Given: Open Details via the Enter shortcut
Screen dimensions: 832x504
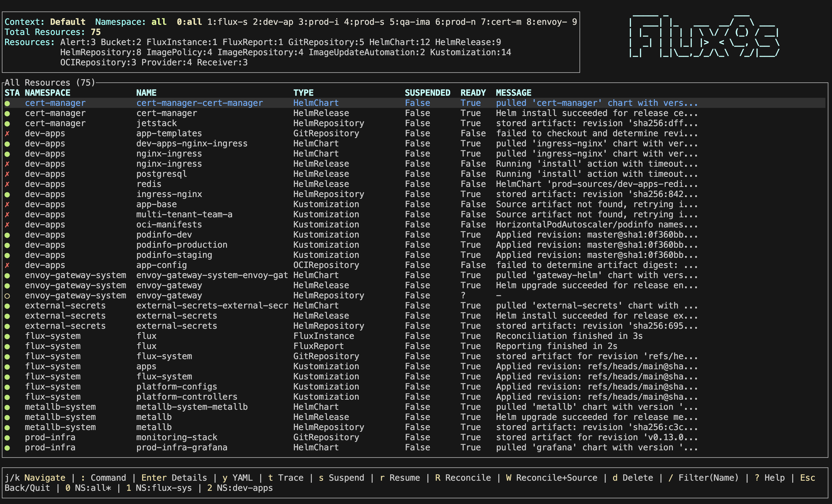Looking at the screenshot, I should (x=174, y=477).
